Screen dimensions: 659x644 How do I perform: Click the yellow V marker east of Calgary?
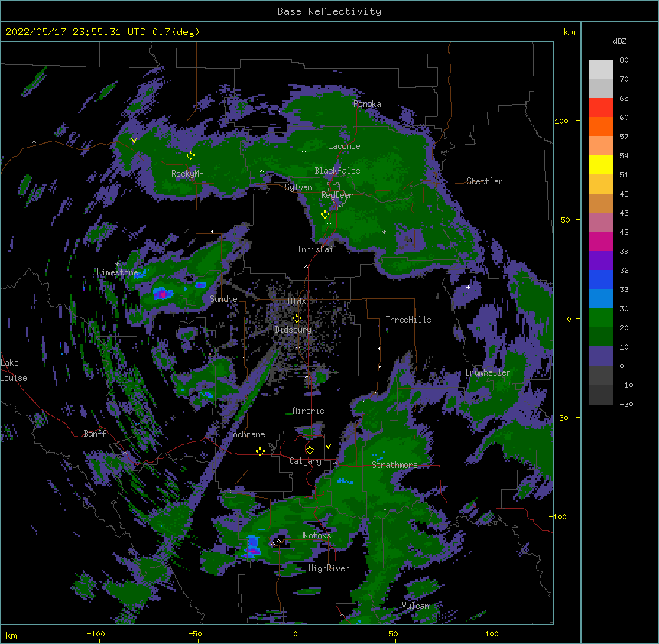328,447
